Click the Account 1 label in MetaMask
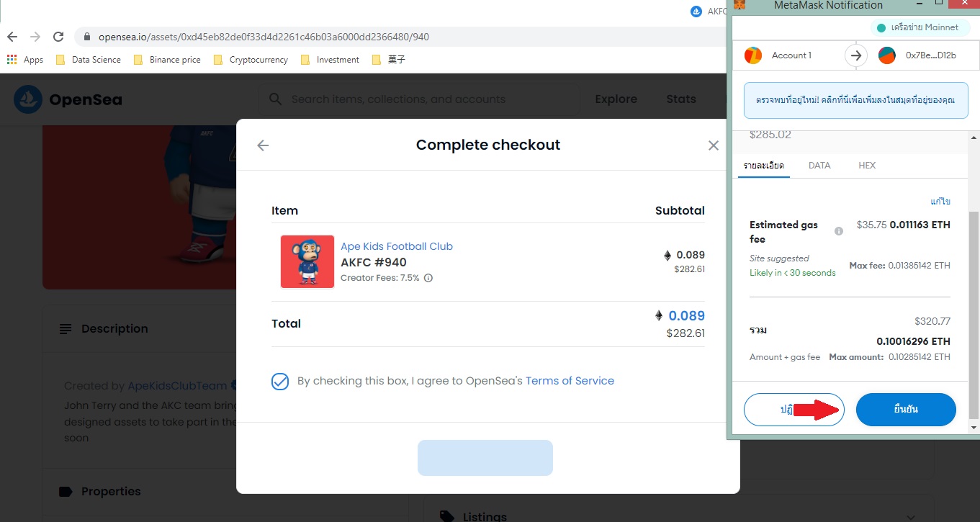The image size is (980, 522). click(x=791, y=55)
